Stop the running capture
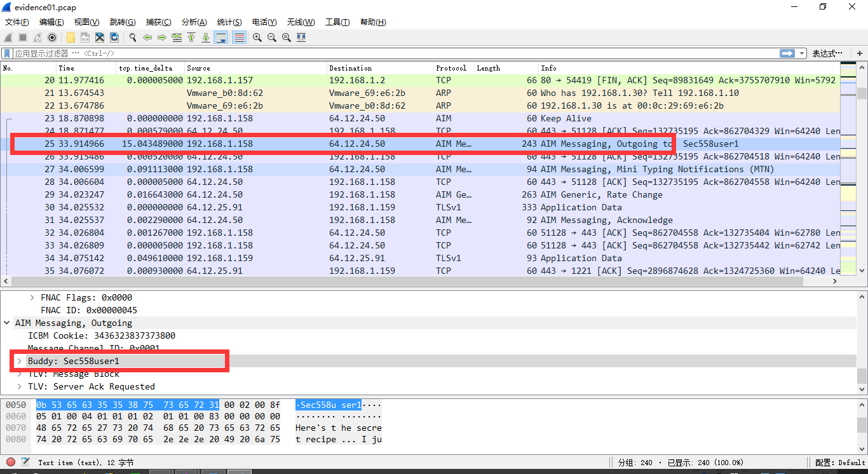 pyautogui.click(x=23, y=37)
